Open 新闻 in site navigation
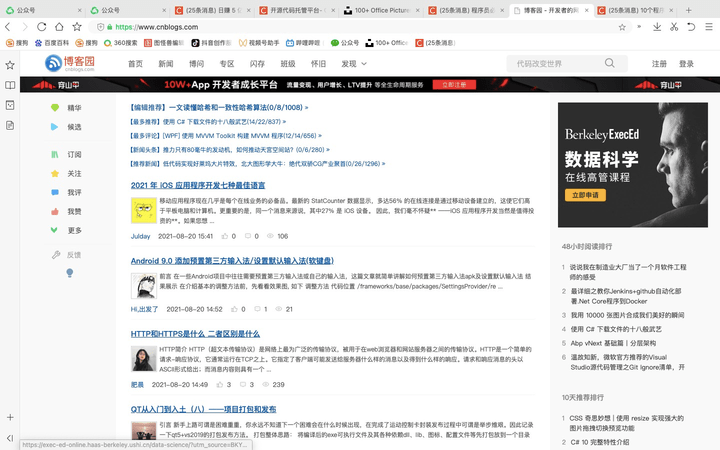The width and height of the screenshot is (720, 450). [166, 64]
